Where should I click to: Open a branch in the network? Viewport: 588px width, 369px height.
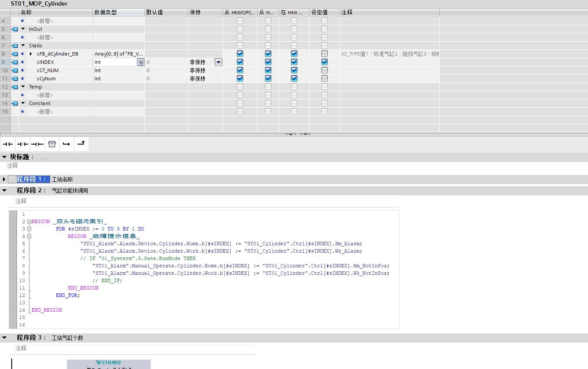[x=66, y=144]
